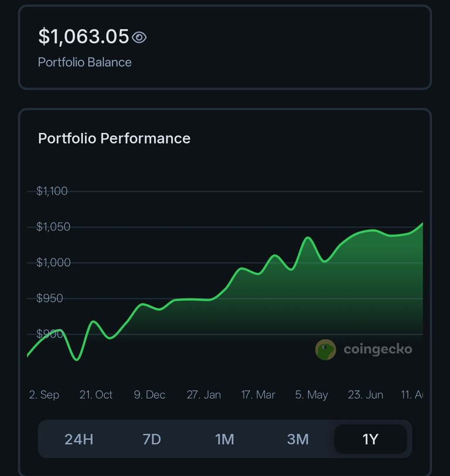The image size is (450, 476).
Task: Switch chart to 7D range
Action: tap(152, 439)
